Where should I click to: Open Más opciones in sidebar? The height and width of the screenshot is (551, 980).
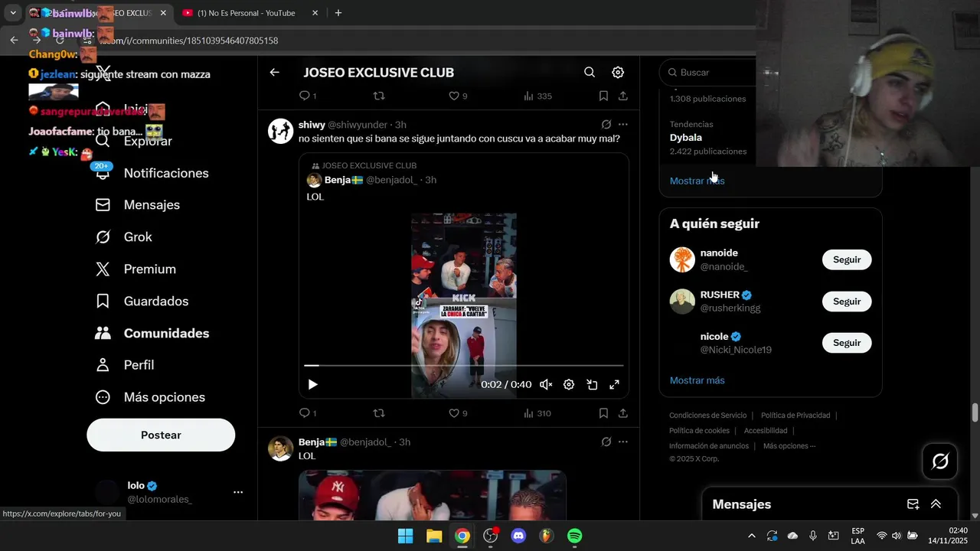(150, 397)
